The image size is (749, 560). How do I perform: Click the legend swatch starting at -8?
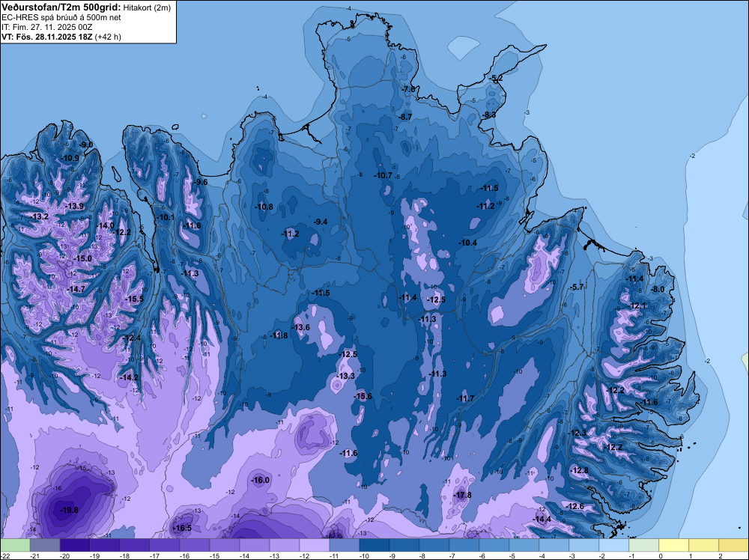434,545
